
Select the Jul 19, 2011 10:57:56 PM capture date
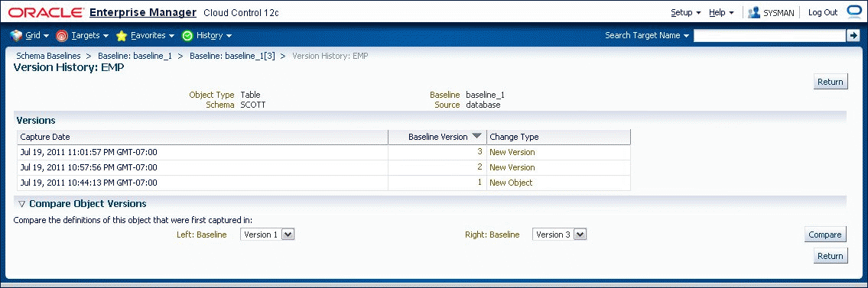point(89,167)
